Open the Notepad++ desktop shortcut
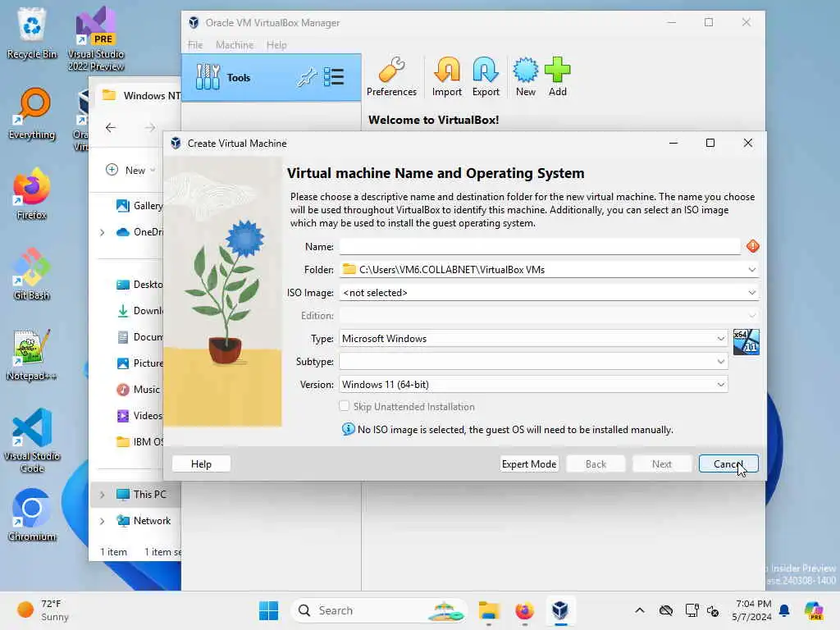 [x=32, y=354]
